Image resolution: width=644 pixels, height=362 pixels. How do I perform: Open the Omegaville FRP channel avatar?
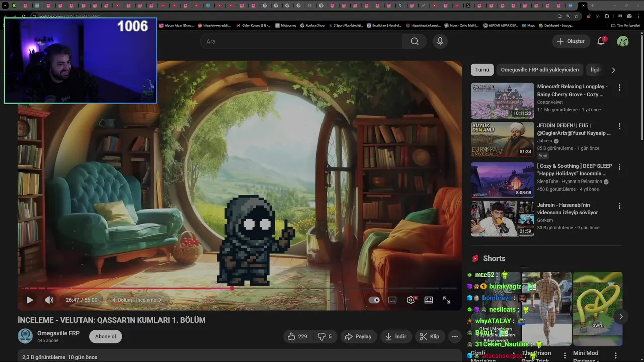coord(25,336)
